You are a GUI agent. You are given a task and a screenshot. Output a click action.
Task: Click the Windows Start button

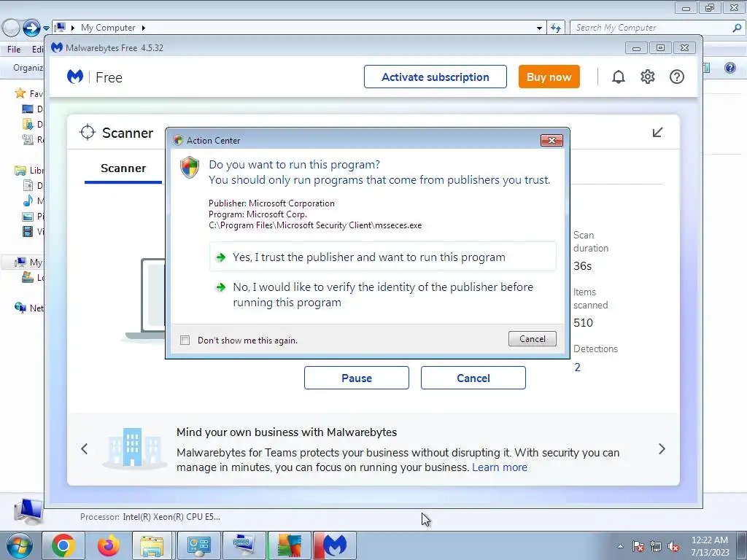pos(20,545)
